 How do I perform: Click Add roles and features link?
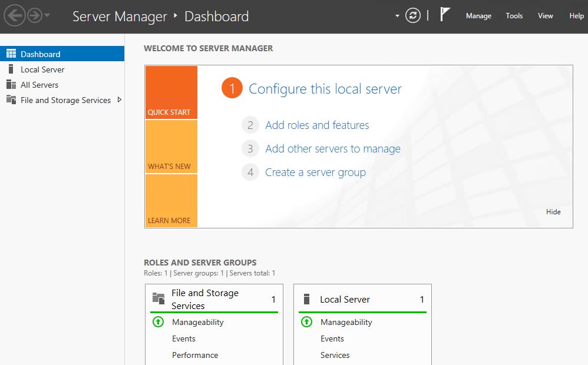317,125
